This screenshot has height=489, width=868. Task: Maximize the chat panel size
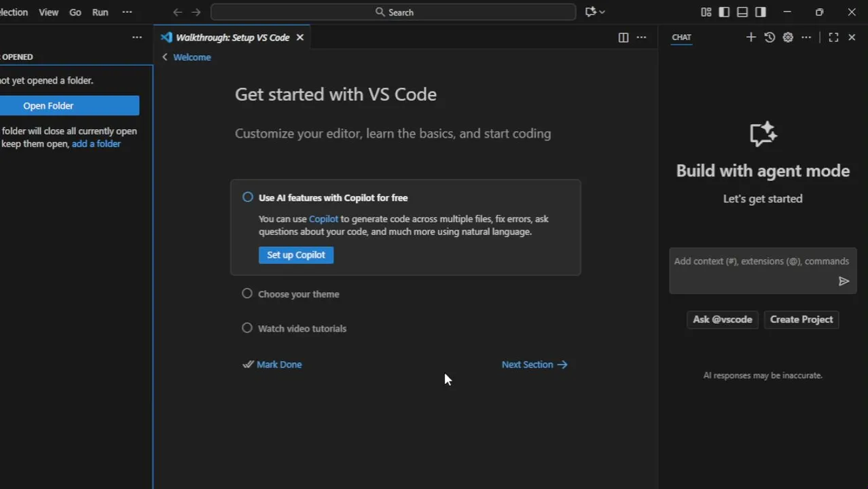(x=833, y=37)
